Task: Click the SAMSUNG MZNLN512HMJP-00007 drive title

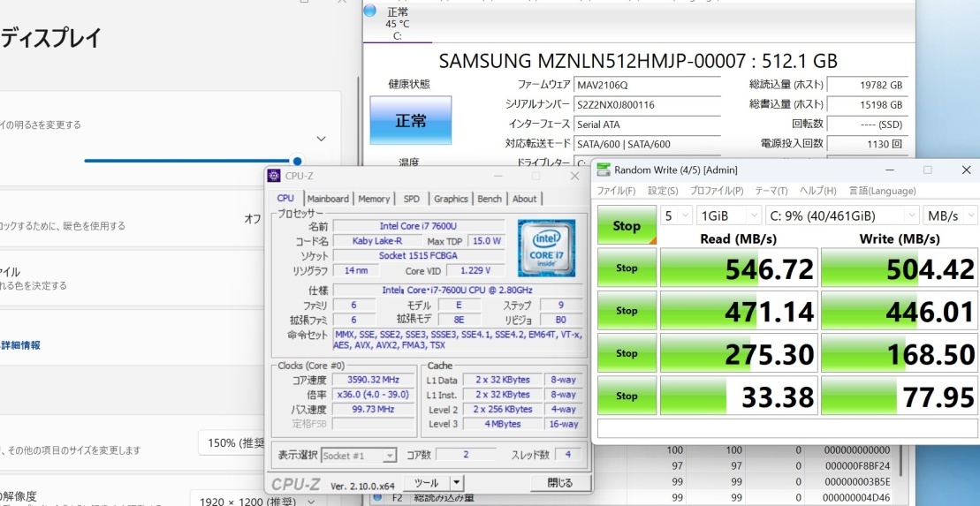Action: (638, 61)
